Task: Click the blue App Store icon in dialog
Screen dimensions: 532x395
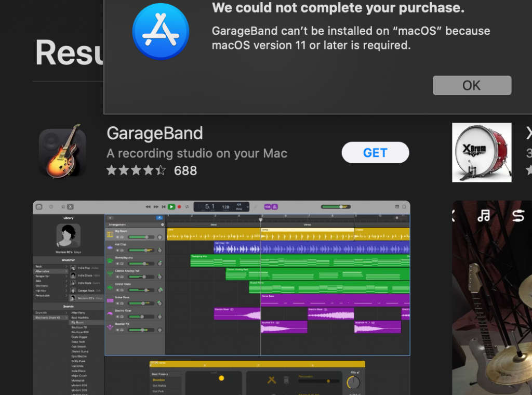Action: point(161,31)
